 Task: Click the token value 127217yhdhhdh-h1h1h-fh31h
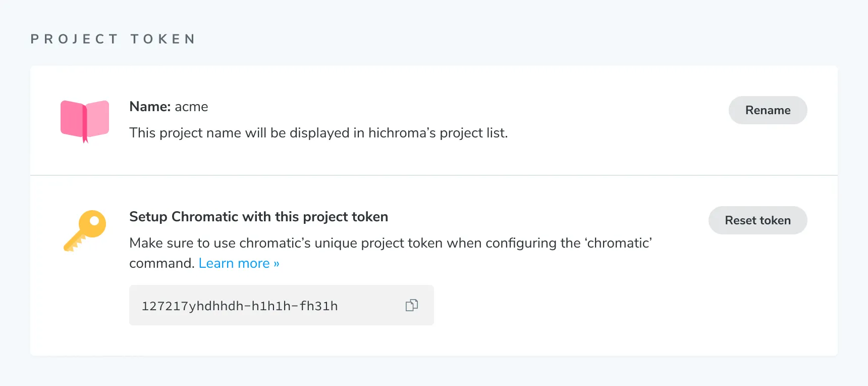pos(240,305)
